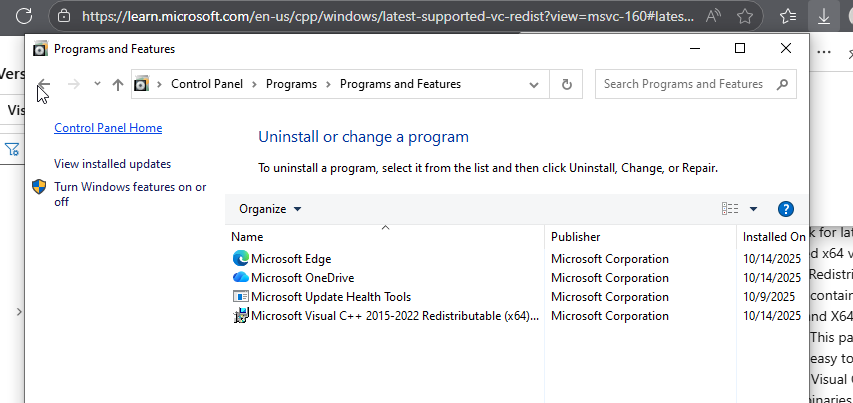Click the Up to Programs arrow
Screen dimensions: 853x403
click(x=118, y=85)
